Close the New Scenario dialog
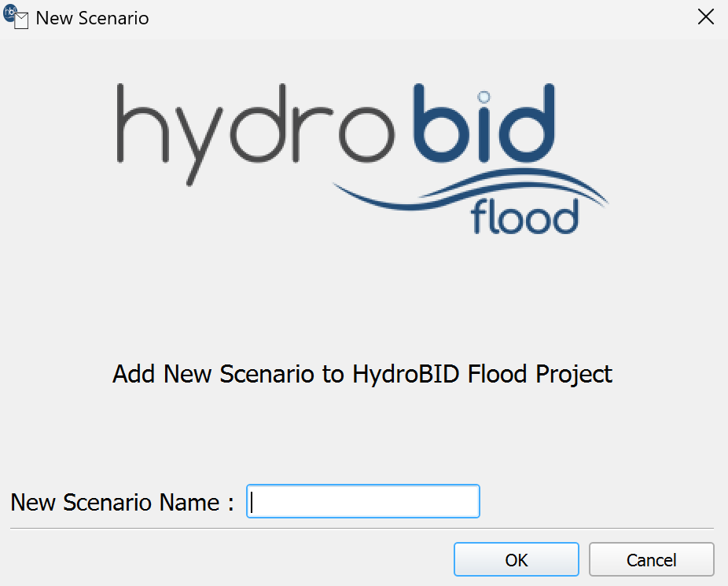Screen dimensions: 728x586 [706, 18]
